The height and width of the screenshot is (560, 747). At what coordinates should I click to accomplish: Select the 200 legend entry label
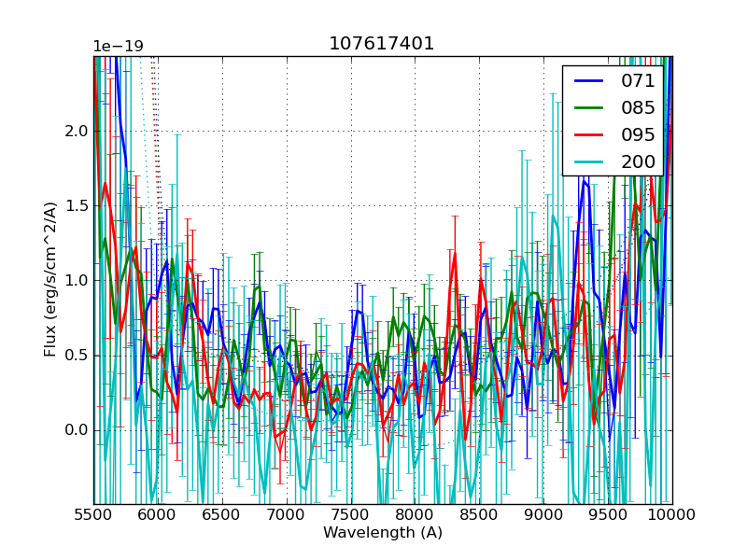[x=638, y=161]
